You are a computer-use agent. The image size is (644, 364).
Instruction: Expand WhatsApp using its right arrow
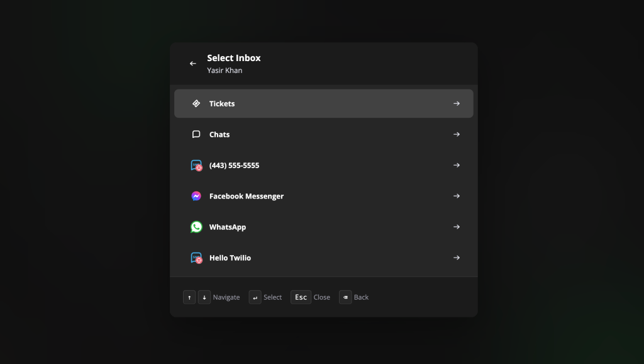pos(457,227)
